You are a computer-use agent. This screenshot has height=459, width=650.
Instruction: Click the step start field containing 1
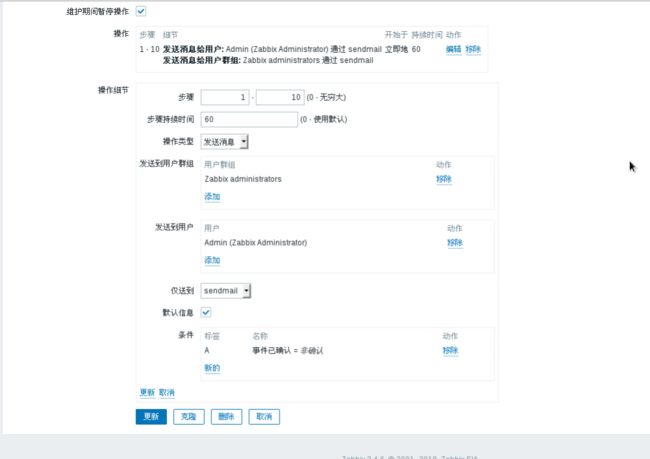pos(225,97)
